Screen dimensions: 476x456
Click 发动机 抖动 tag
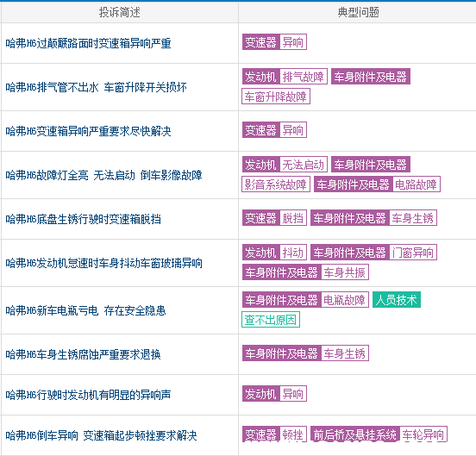[274, 252]
